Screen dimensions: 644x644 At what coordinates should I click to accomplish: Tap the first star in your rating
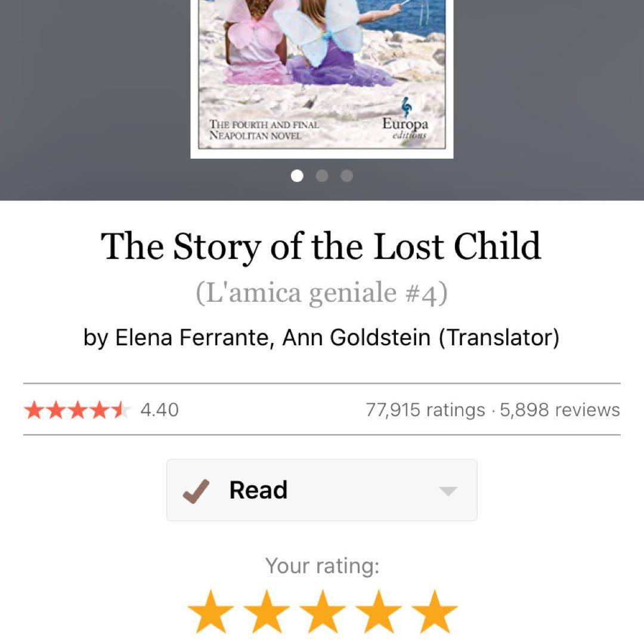click(x=210, y=612)
